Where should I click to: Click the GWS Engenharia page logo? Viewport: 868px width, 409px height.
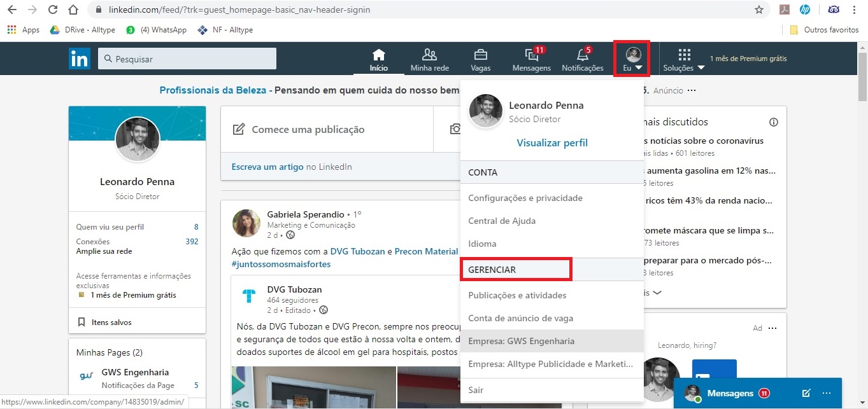point(86,377)
